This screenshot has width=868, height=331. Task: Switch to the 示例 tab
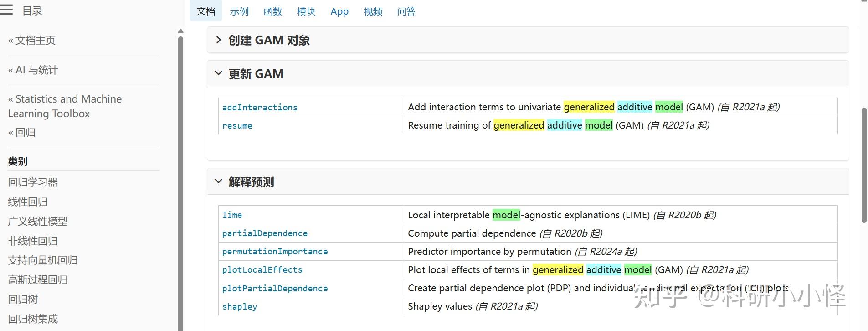pyautogui.click(x=239, y=11)
